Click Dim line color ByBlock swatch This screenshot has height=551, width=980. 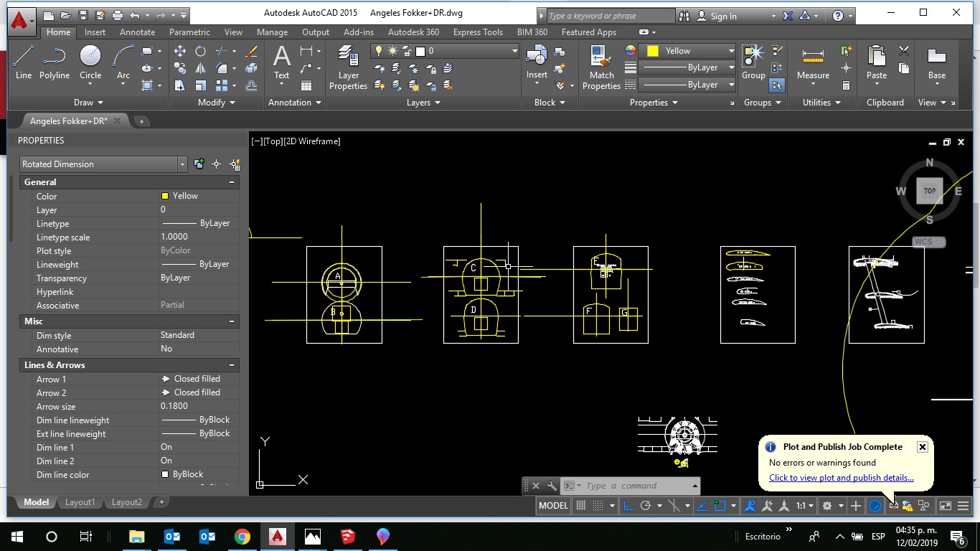coord(165,474)
